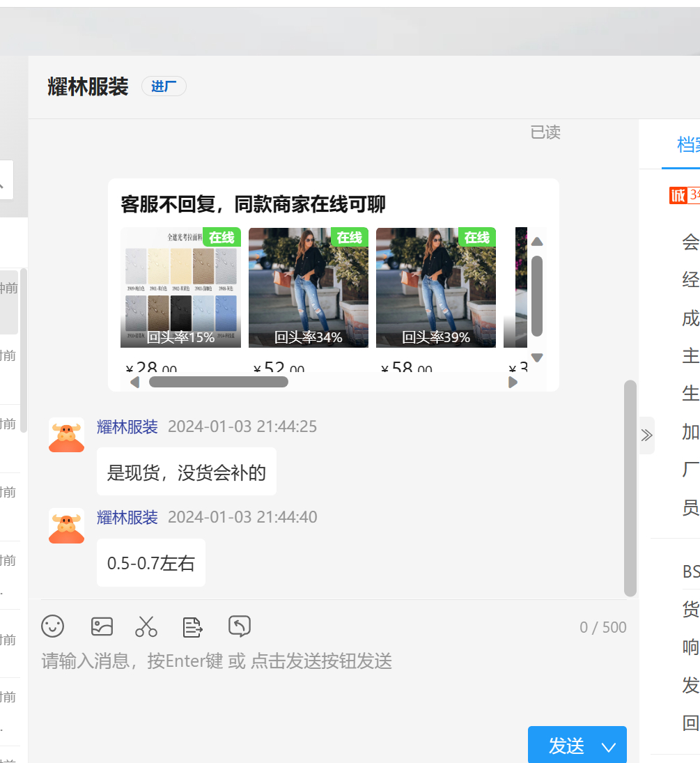
Task: Open the quick phrases document icon
Action: (x=192, y=626)
